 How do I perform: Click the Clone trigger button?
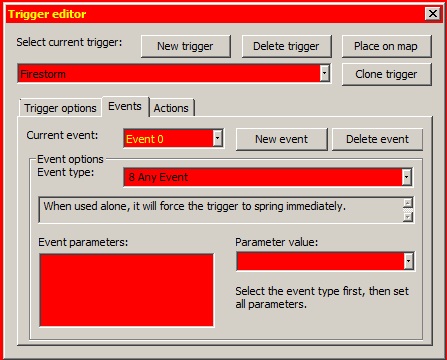click(387, 74)
